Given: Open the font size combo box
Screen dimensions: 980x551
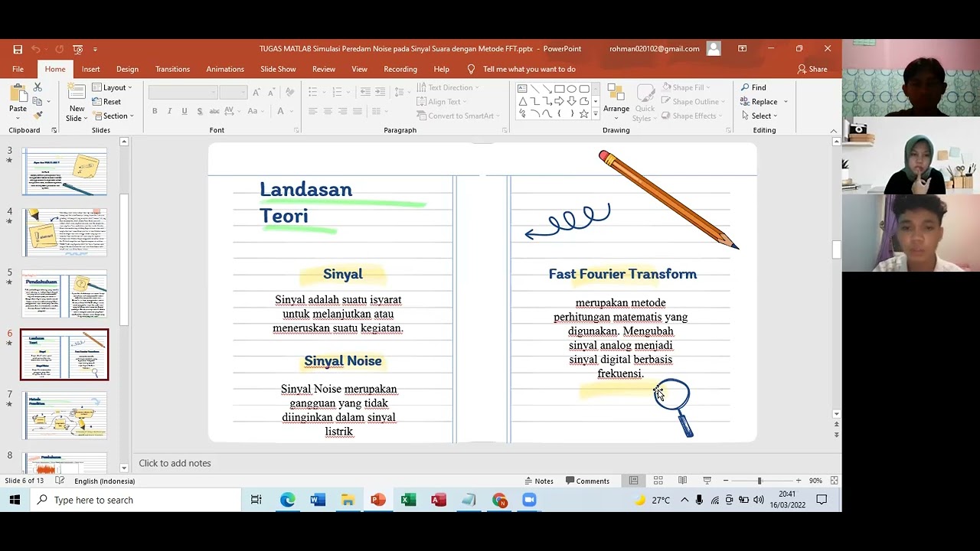Looking at the screenshot, I should [x=232, y=92].
